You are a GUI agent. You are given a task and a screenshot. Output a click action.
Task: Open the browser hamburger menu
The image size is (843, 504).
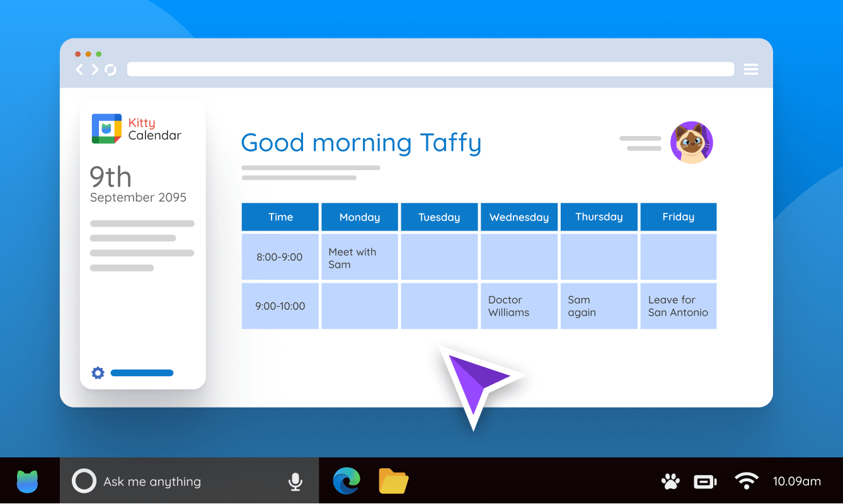pos(751,69)
